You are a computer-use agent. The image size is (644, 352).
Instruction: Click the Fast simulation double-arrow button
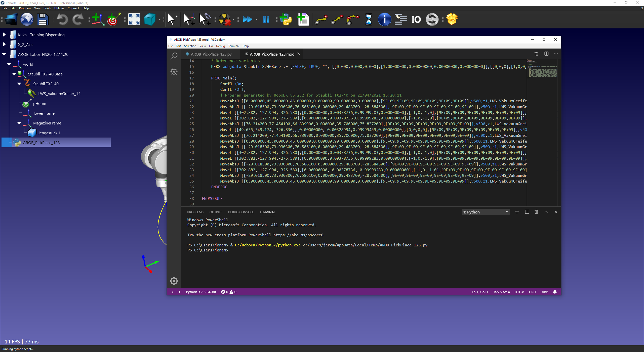247,19
